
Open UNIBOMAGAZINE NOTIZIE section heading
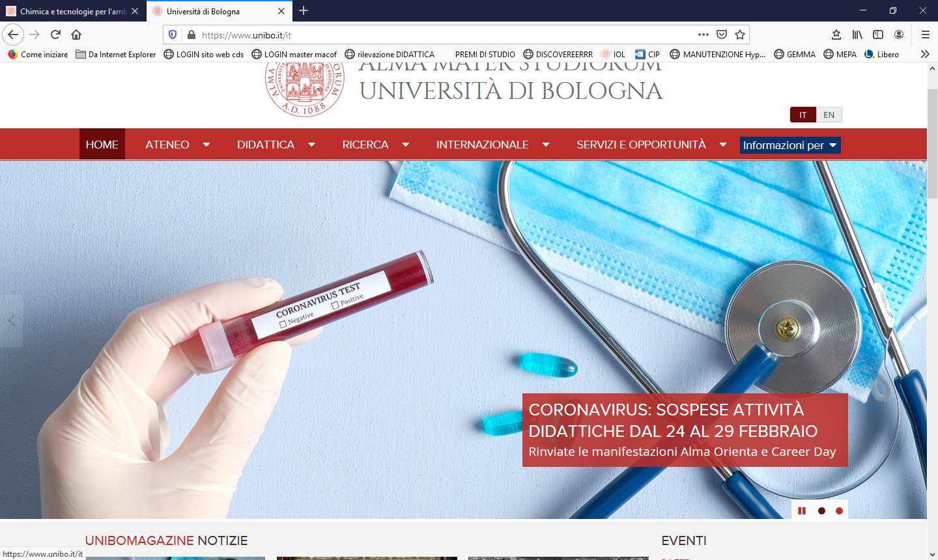[167, 540]
